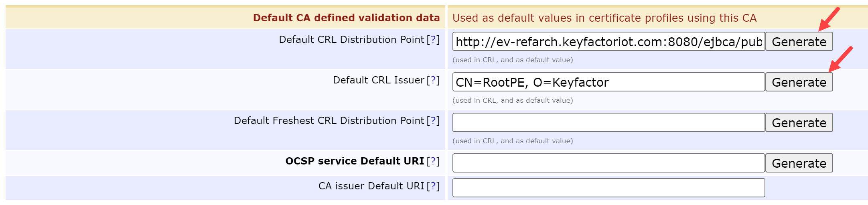Click the CA issuer Default URI label
868x205 pixels.
(371, 186)
